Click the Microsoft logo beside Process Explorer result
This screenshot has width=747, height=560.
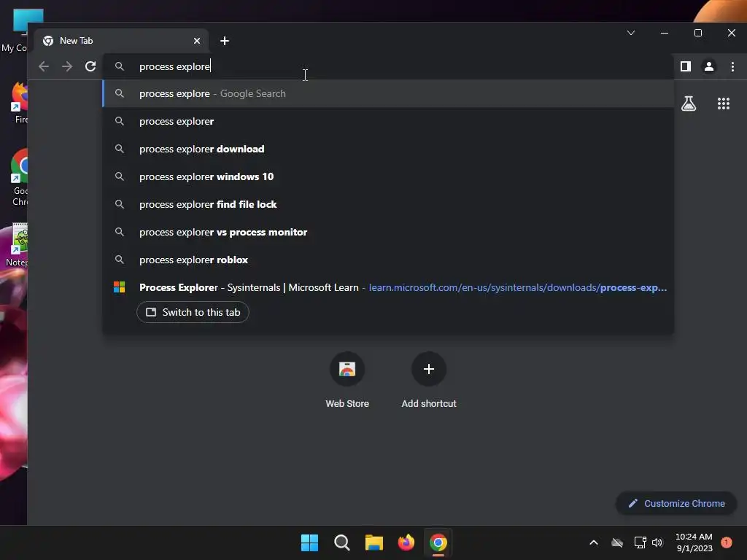(119, 287)
